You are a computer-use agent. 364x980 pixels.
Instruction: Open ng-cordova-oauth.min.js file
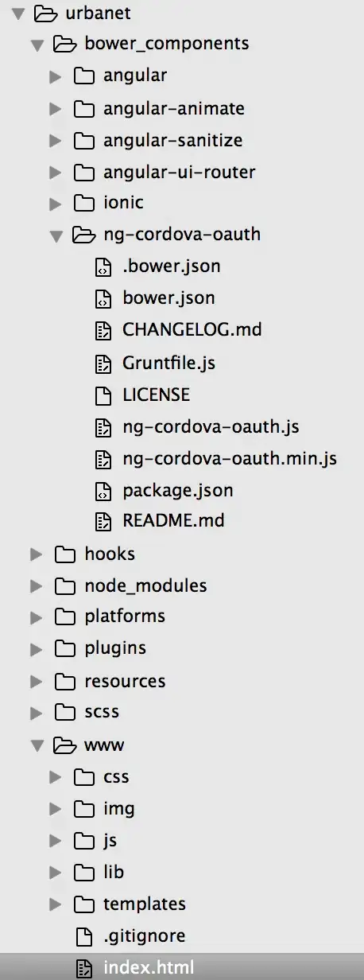point(230,459)
